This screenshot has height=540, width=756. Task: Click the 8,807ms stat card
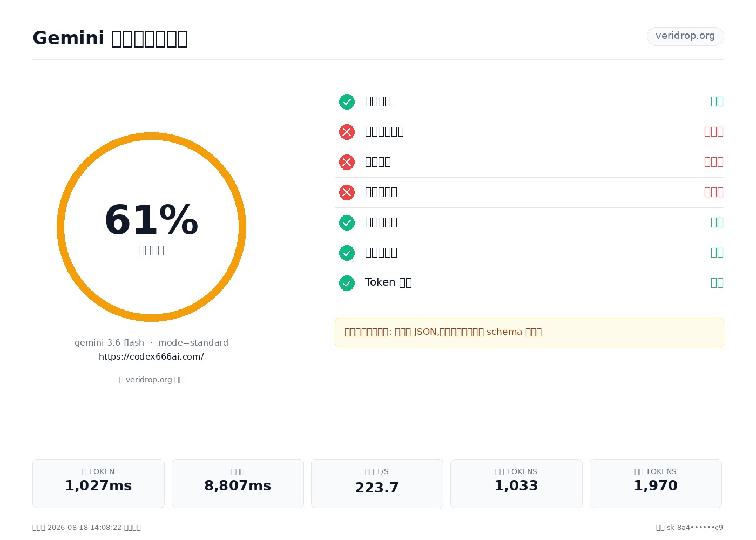pos(238,483)
